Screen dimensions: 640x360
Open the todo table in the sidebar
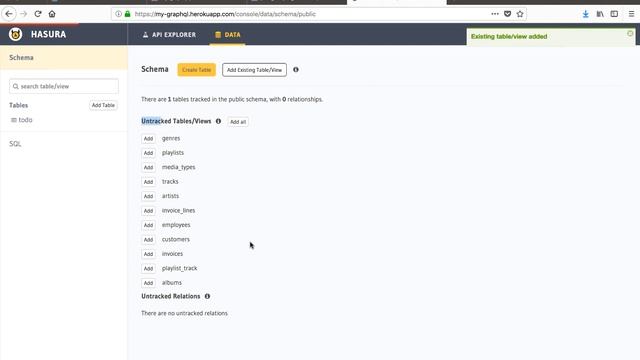coord(22,120)
